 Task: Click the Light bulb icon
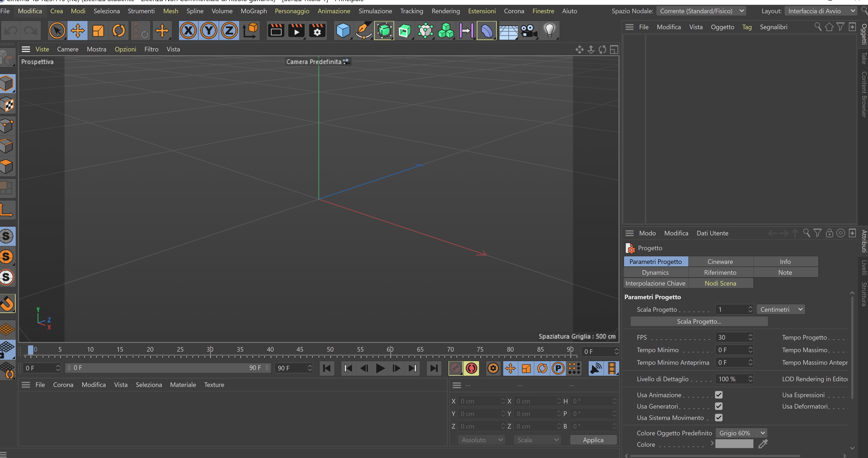click(x=549, y=31)
